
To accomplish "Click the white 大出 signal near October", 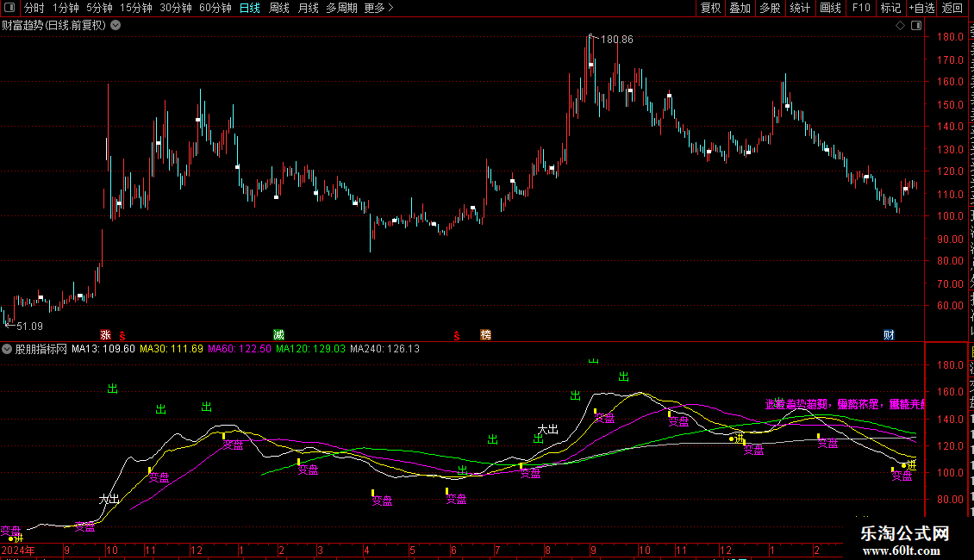I will (109, 500).
